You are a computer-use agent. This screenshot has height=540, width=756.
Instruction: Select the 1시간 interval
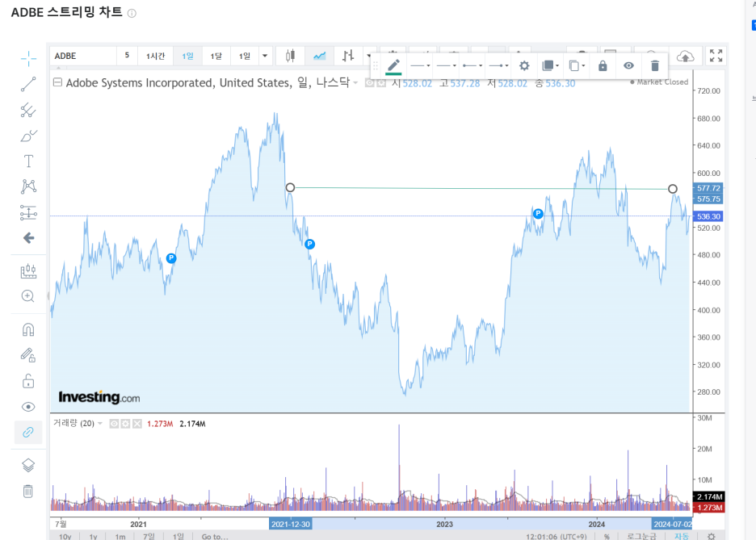[x=155, y=56]
